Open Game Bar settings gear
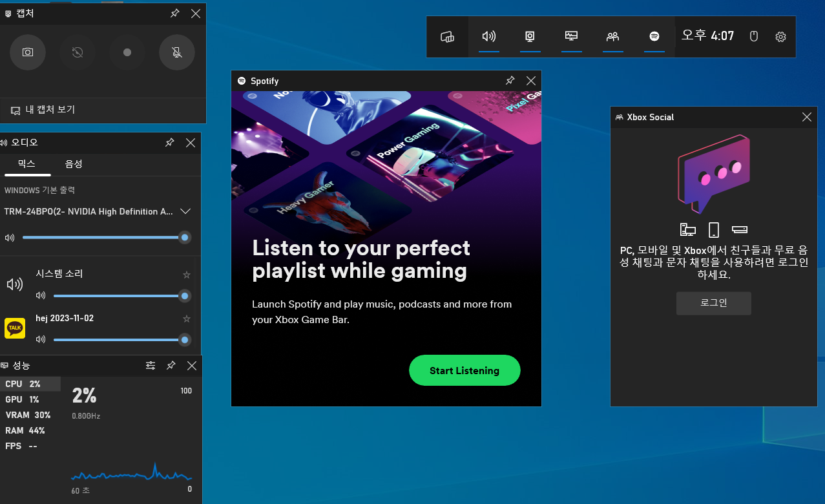Viewport: 825px width, 504px height. click(x=780, y=37)
